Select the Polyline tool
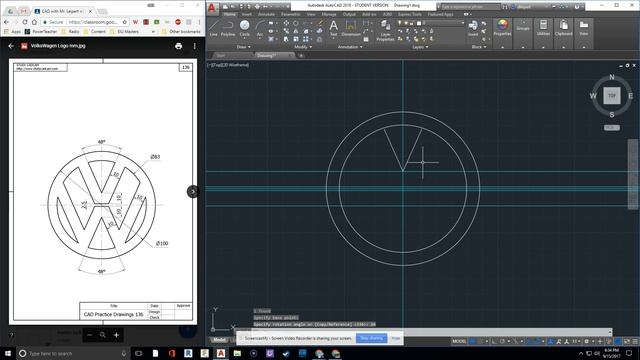The image size is (640, 360). point(228,27)
